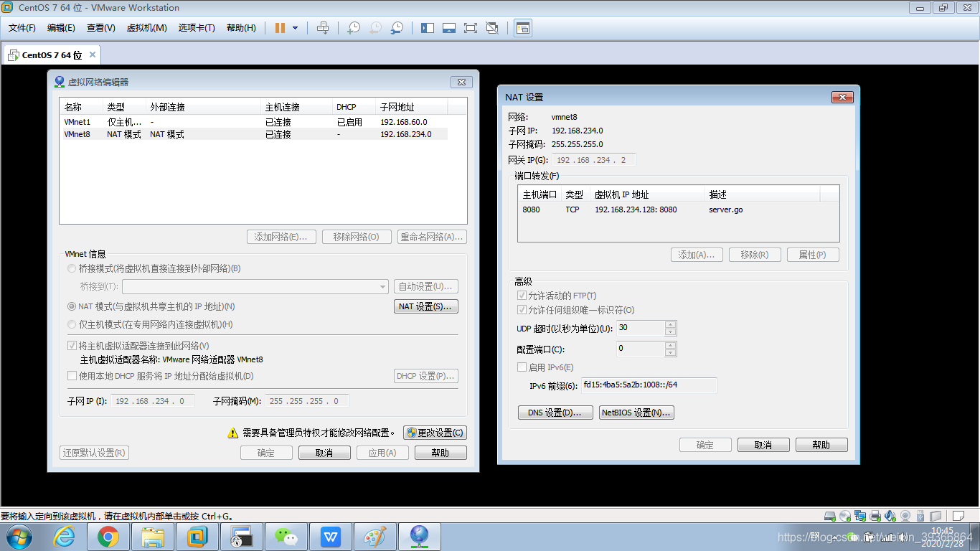Open the 选项卡(T) menu
This screenshot has height=551, width=980.
click(x=197, y=28)
